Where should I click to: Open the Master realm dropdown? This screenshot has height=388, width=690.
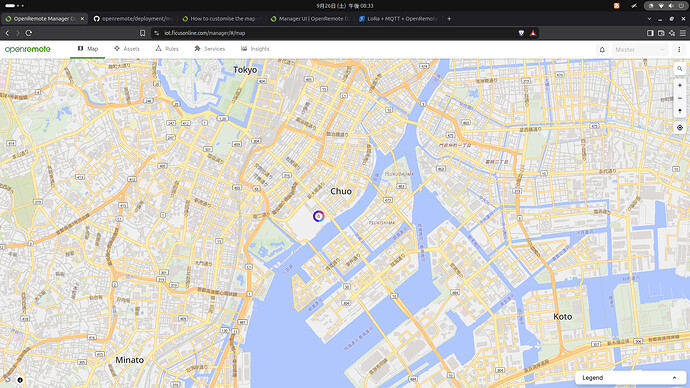coord(639,50)
